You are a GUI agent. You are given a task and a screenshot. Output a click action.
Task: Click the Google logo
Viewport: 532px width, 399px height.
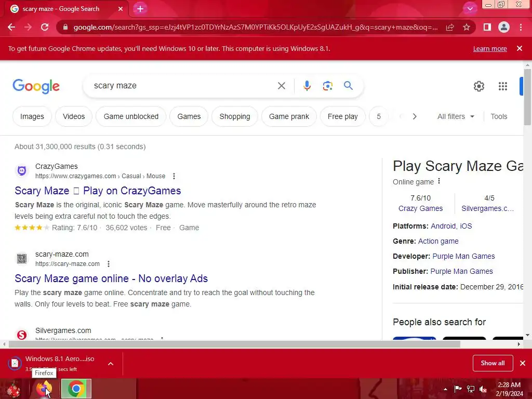click(36, 86)
